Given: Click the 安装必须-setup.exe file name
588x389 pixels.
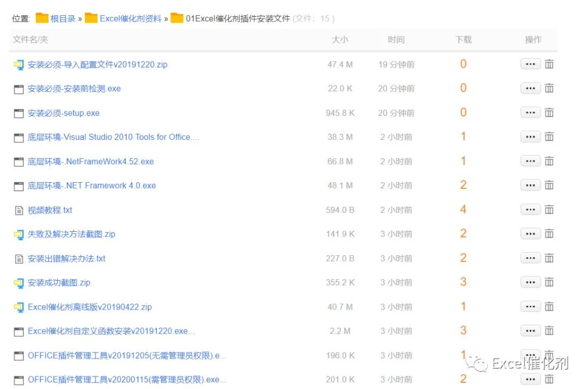Looking at the screenshot, I should pyautogui.click(x=64, y=113).
